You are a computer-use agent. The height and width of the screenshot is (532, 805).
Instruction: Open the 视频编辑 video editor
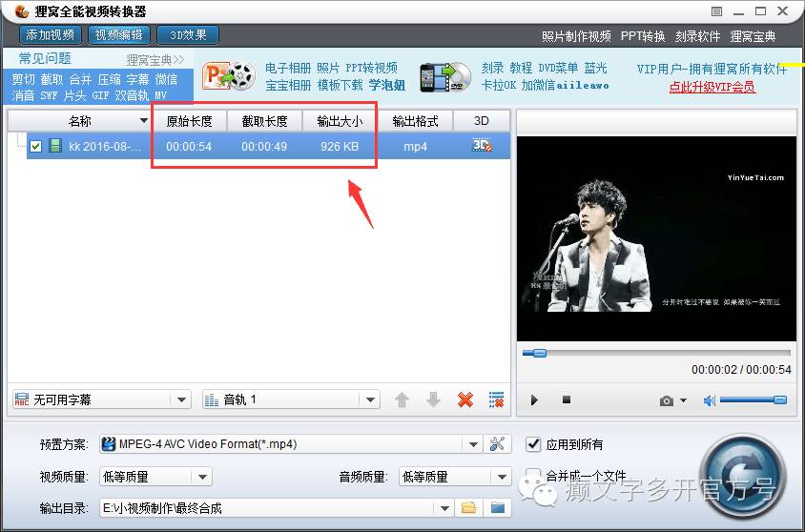pos(119,35)
